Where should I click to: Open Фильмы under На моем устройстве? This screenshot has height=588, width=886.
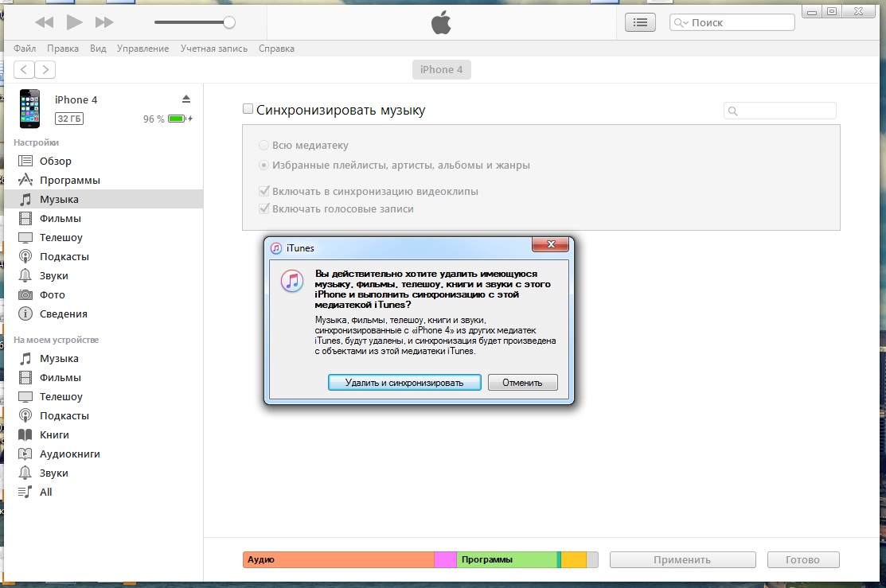pyautogui.click(x=103, y=378)
